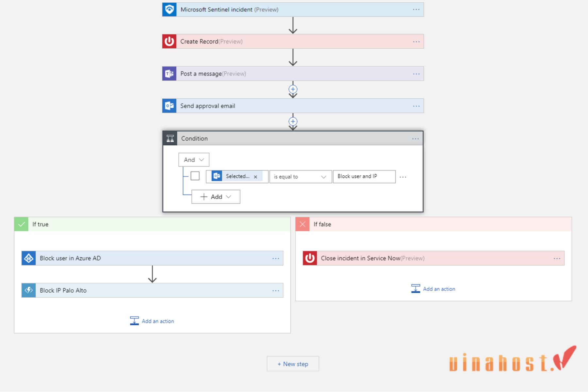The width and height of the screenshot is (588, 392).
Task: Expand the Add condition dropdown
Action: point(216,197)
